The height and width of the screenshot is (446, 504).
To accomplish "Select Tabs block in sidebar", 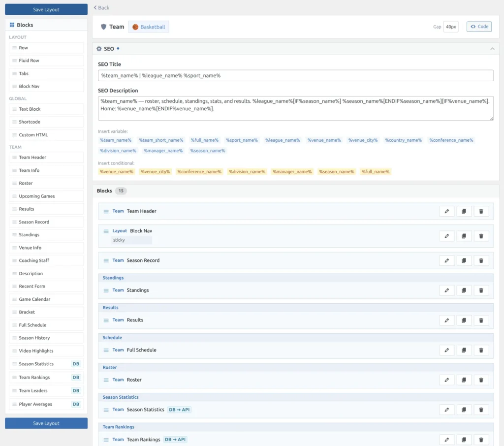I will tap(46, 74).
